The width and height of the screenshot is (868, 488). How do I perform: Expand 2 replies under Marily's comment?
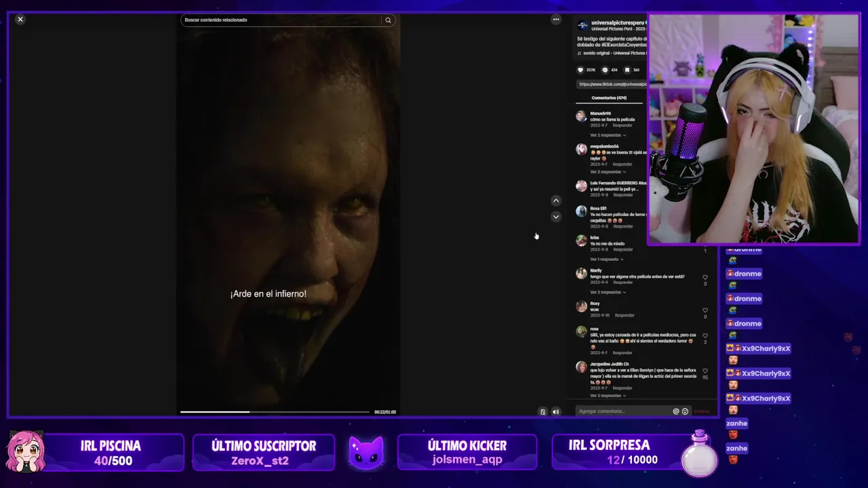608,292
